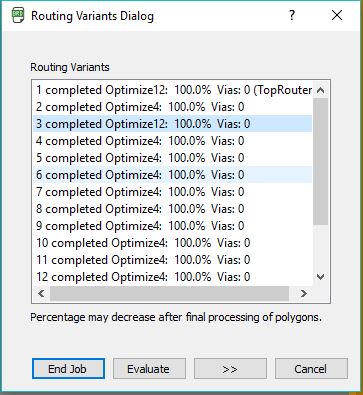The height and width of the screenshot is (395, 363).
Task: Click the vertical scrollbar thumb
Action: [x=321, y=162]
